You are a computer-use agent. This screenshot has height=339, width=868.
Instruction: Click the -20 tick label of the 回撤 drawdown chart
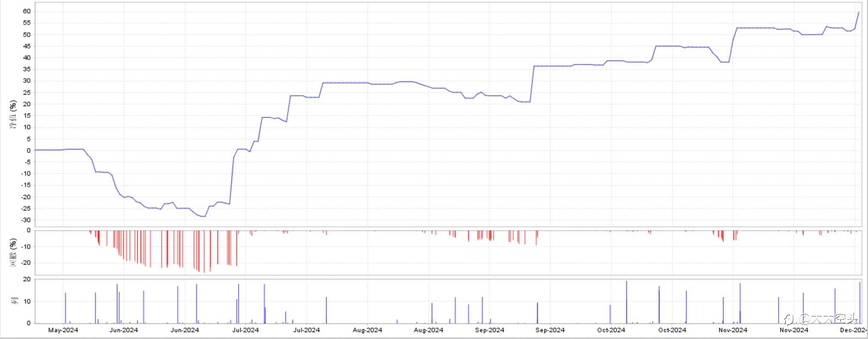pyautogui.click(x=26, y=263)
